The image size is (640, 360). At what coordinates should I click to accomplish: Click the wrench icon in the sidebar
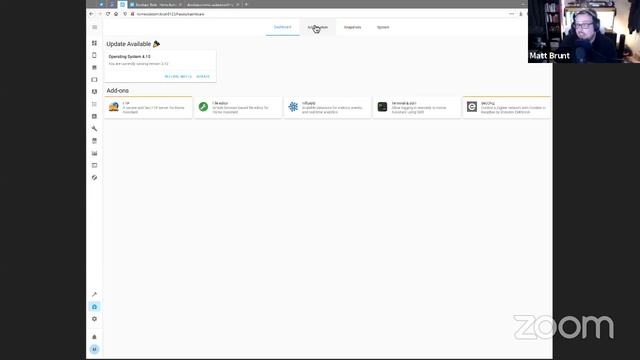(x=94, y=129)
